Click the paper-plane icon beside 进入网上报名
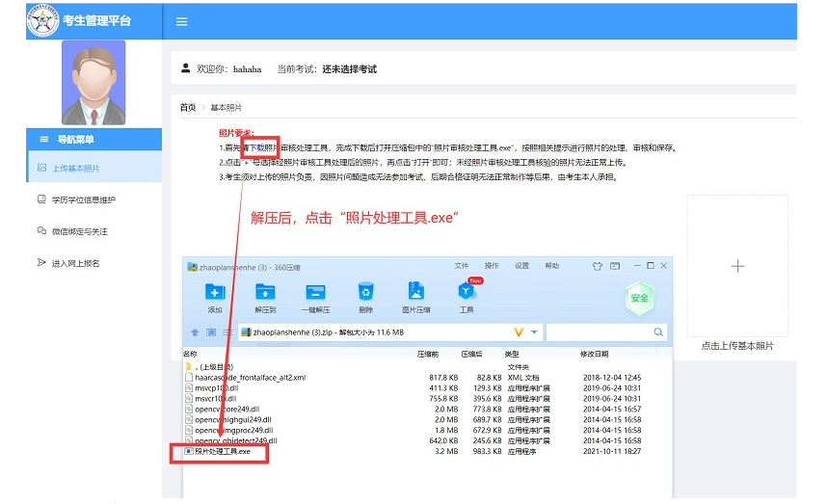The height and width of the screenshot is (504, 827). point(41,262)
